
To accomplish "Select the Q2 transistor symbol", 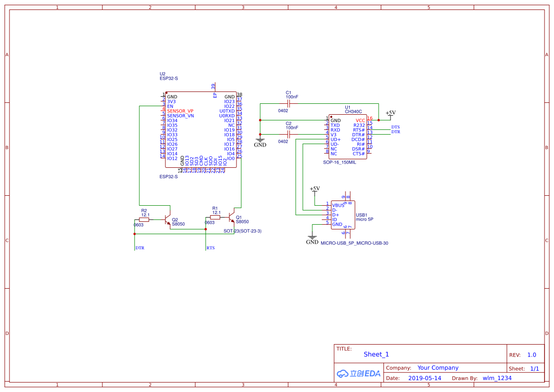I will point(167,219).
